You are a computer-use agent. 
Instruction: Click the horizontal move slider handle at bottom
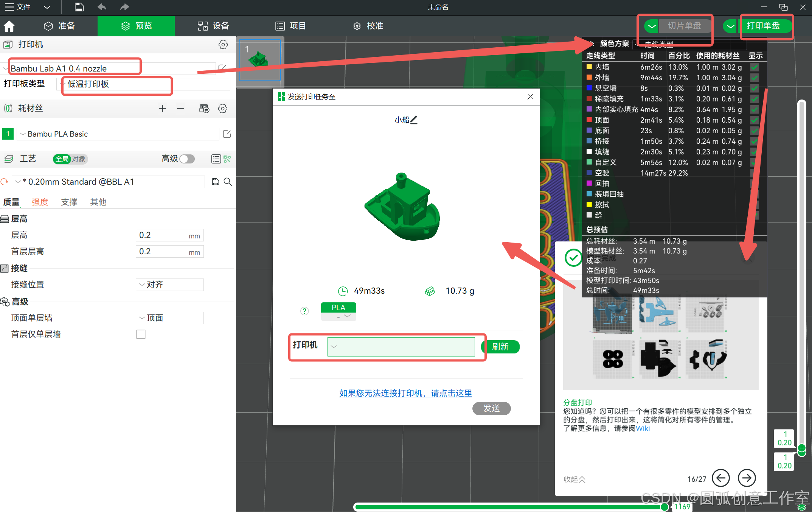coord(664,507)
